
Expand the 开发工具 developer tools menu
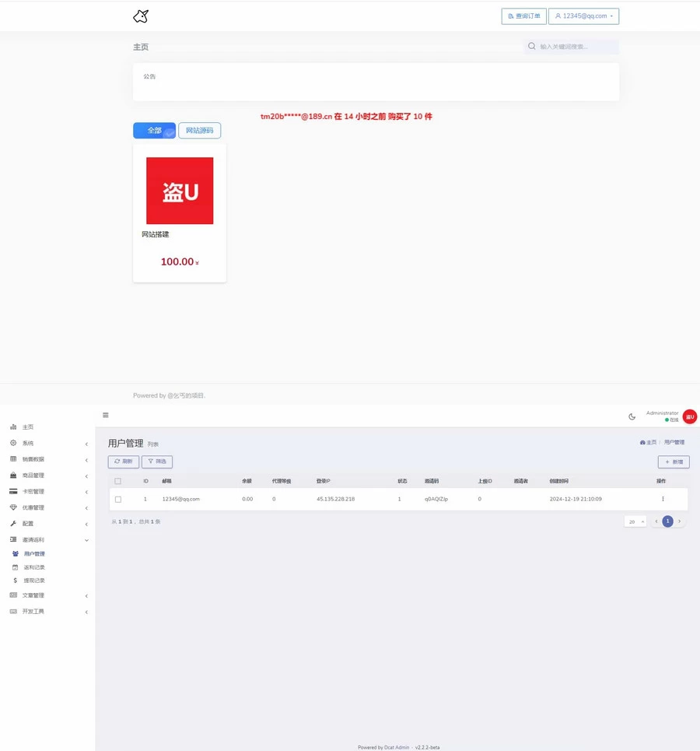[32, 611]
